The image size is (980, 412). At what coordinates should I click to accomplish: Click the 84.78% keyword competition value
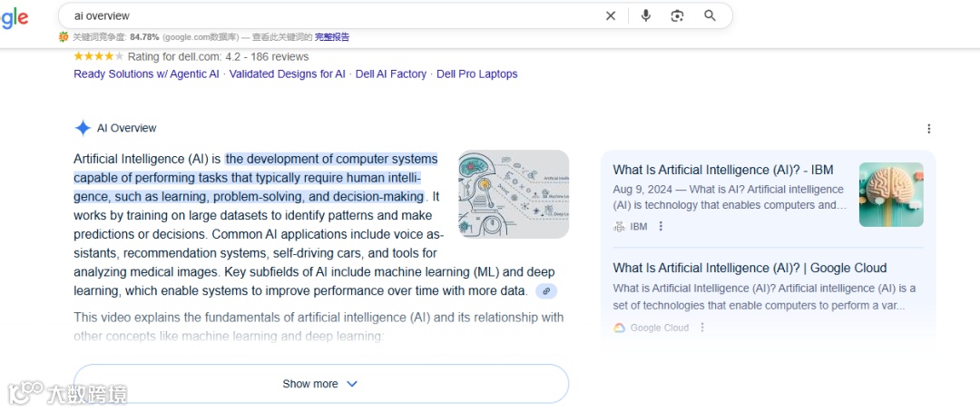tap(144, 37)
